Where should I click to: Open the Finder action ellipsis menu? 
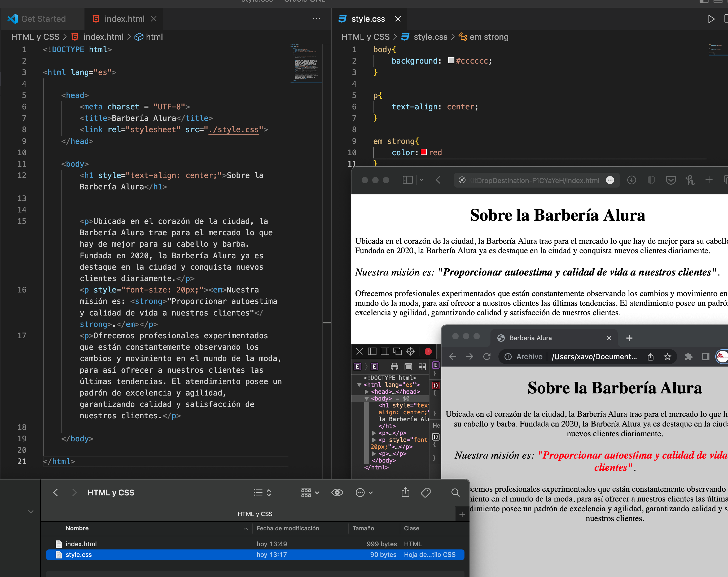[x=364, y=492]
